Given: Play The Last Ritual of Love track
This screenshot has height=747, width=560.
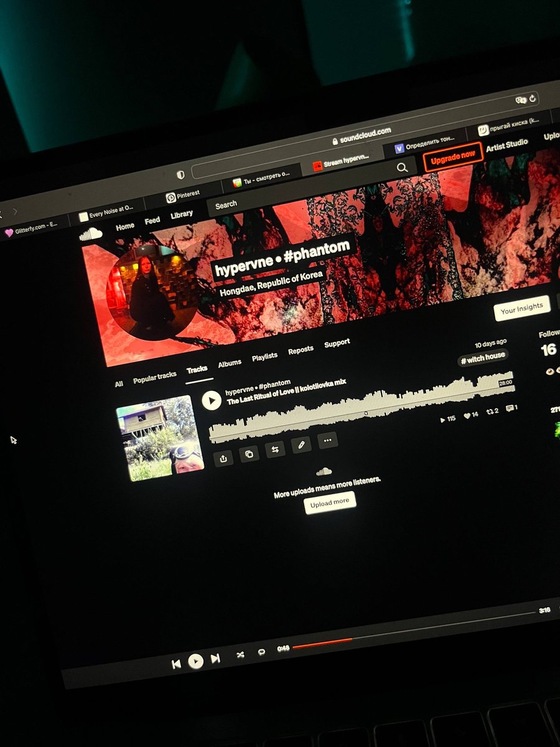Looking at the screenshot, I should pos(212,400).
